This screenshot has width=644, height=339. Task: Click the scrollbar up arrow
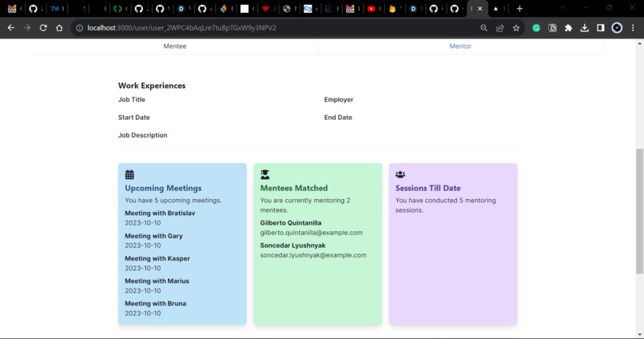tap(639, 43)
